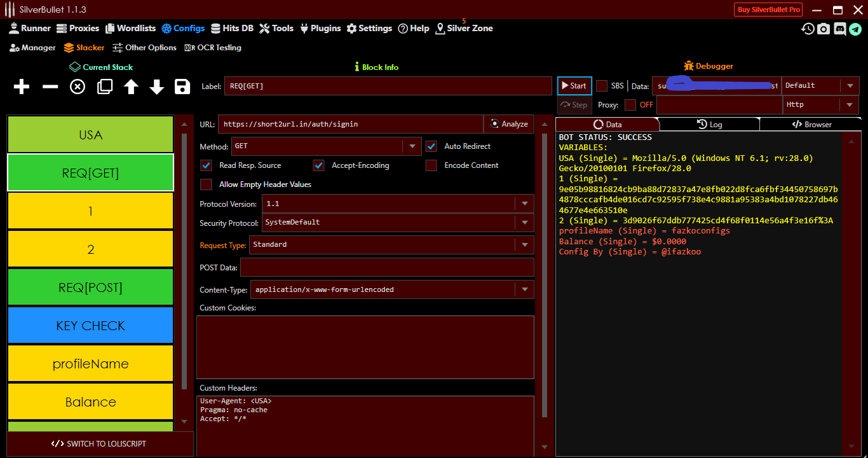Screen dimensions: 868x458
Task: Select the REQ[POST] block in the stack
Action: [x=90, y=287]
